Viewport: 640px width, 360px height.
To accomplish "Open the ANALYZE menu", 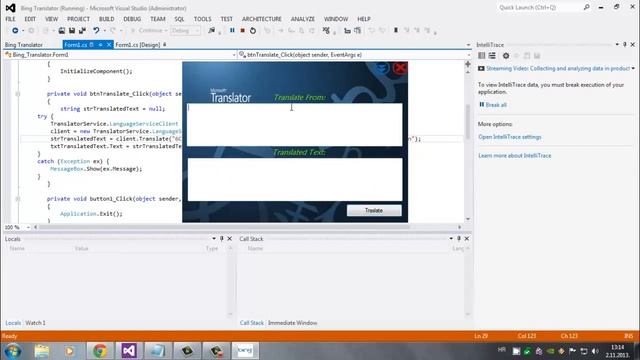I will click(x=302, y=19).
